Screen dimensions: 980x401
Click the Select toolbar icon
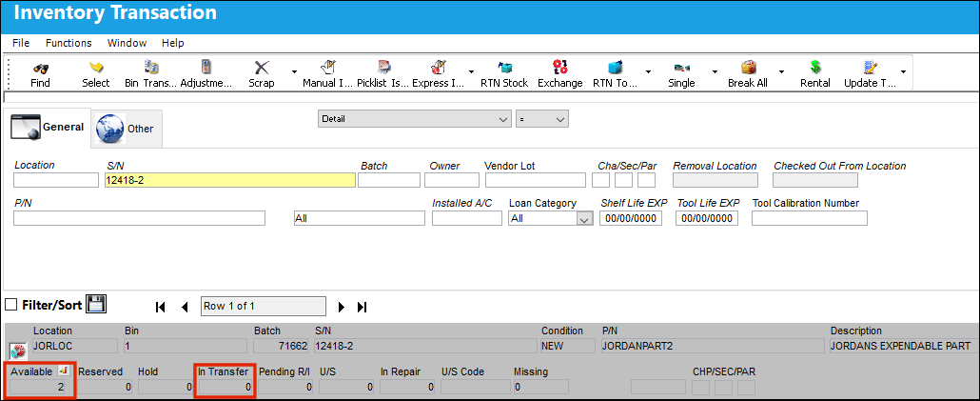pos(96,68)
